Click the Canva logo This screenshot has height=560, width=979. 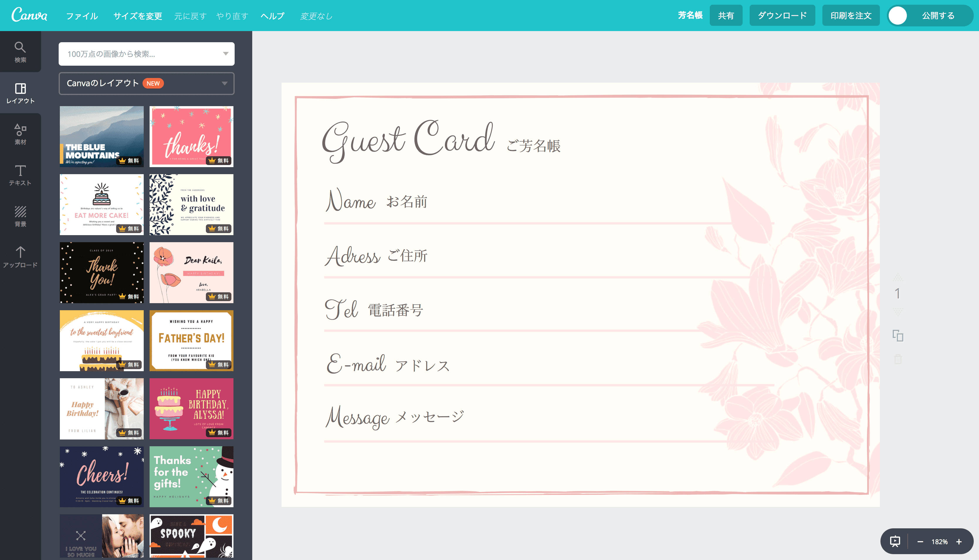[x=29, y=15]
